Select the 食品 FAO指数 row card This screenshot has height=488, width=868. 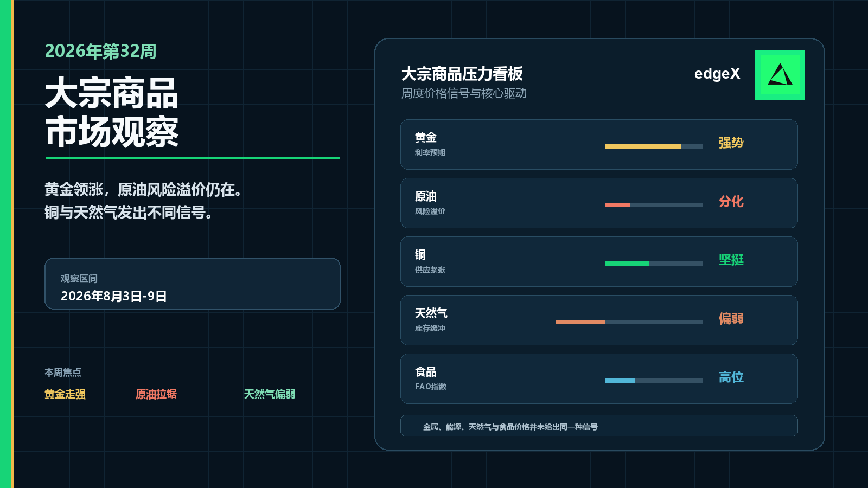click(x=599, y=379)
